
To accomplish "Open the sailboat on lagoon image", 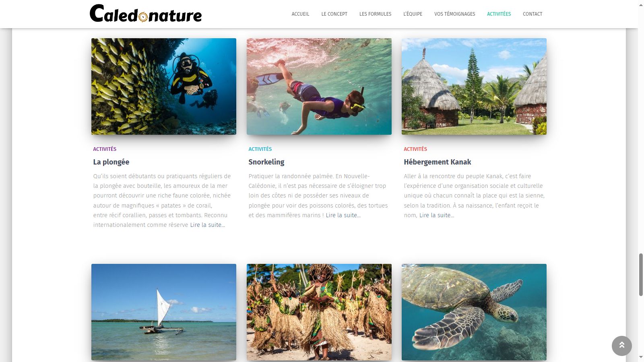I will click(x=164, y=312).
